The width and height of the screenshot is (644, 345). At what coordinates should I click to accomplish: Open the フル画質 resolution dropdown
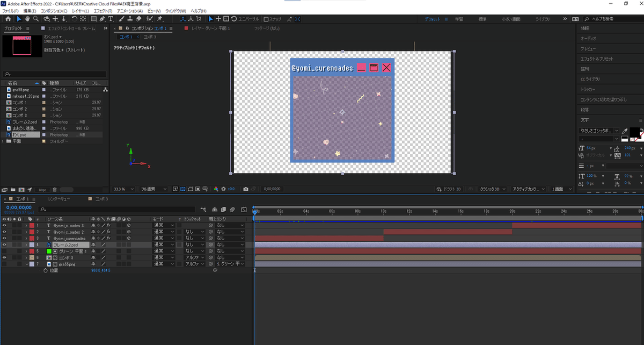(x=154, y=189)
